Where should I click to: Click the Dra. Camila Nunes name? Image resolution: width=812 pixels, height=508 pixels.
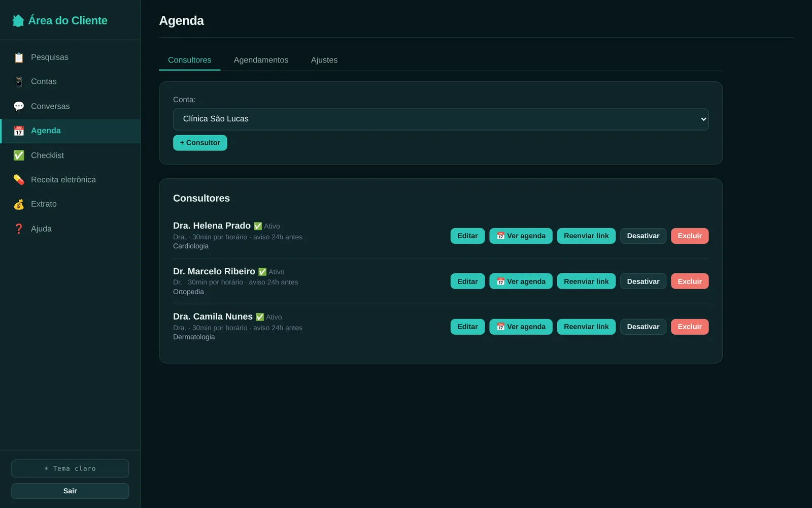coord(213,316)
